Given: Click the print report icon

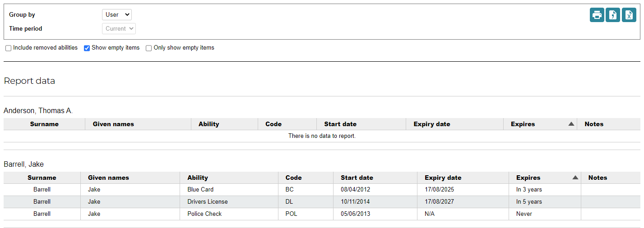Looking at the screenshot, I should (x=597, y=15).
